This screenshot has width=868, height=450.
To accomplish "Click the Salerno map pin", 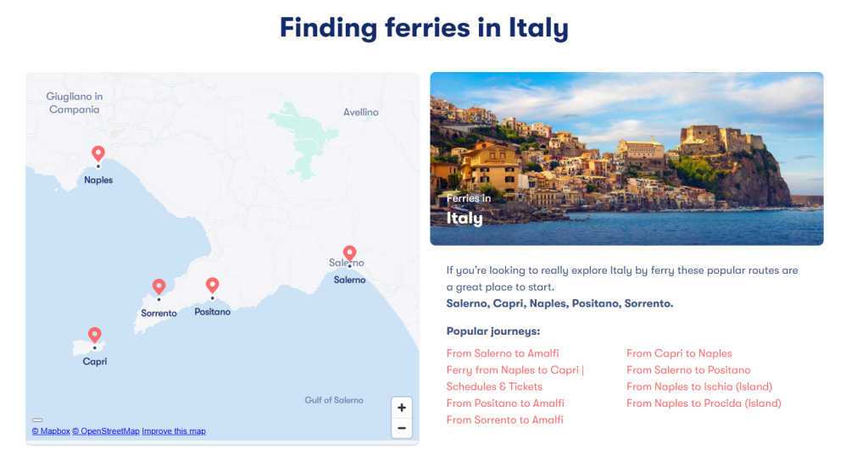I will pyautogui.click(x=349, y=253).
